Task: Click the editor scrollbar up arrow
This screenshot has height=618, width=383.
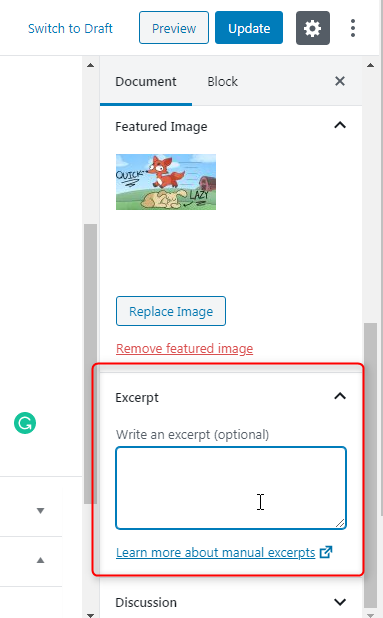Action: tap(91, 65)
